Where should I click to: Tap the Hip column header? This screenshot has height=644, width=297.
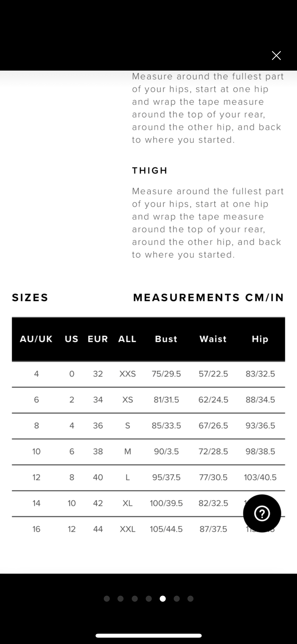[x=260, y=339]
